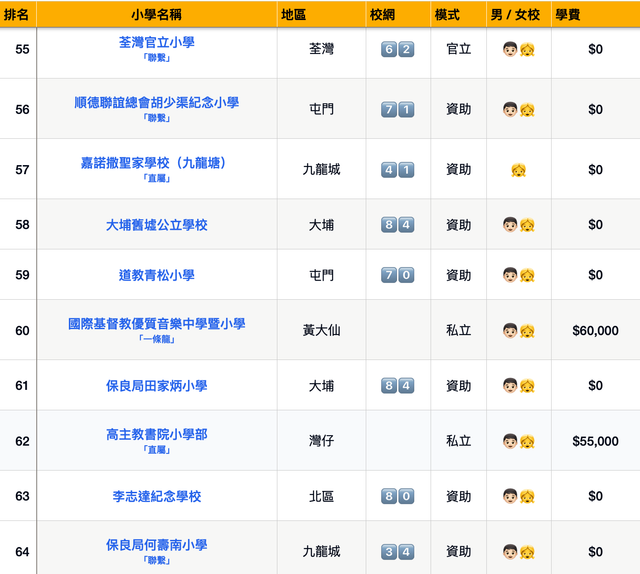
Task: Click 九龍城 district in 嘉諾撒聖家學校 row
Action: (x=321, y=170)
